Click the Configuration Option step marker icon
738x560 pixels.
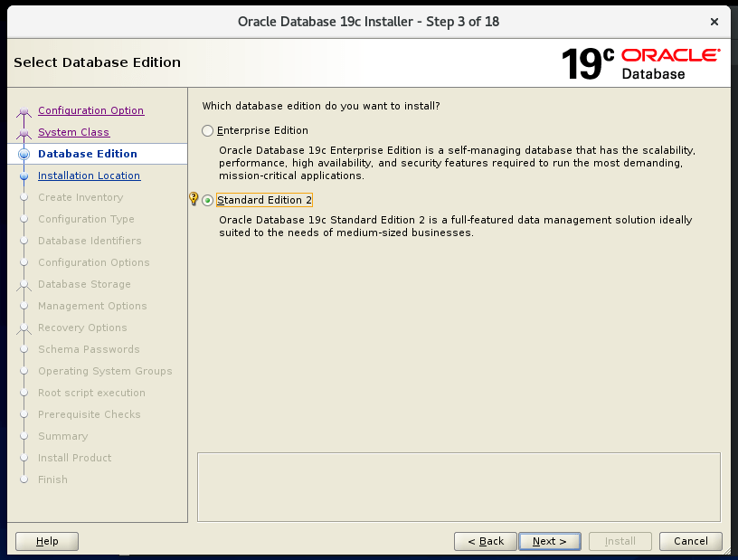coord(24,111)
